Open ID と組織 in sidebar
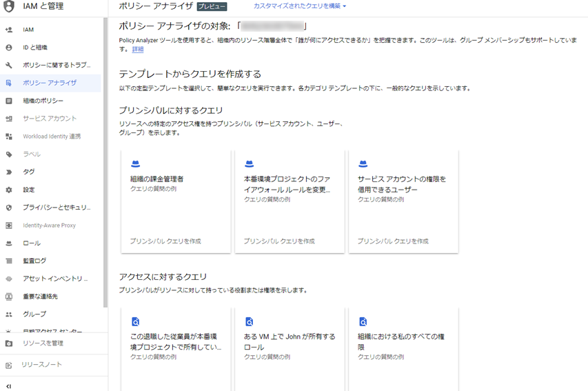This screenshot has width=588, height=391. point(50,48)
